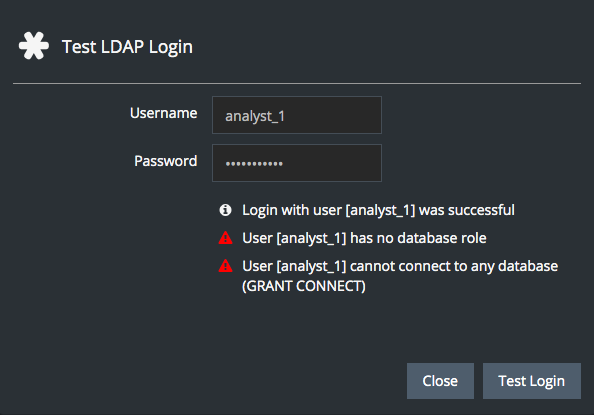This screenshot has height=415, width=594.
Task: Select the 'Login with user was successful' message
Action: coord(378,210)
